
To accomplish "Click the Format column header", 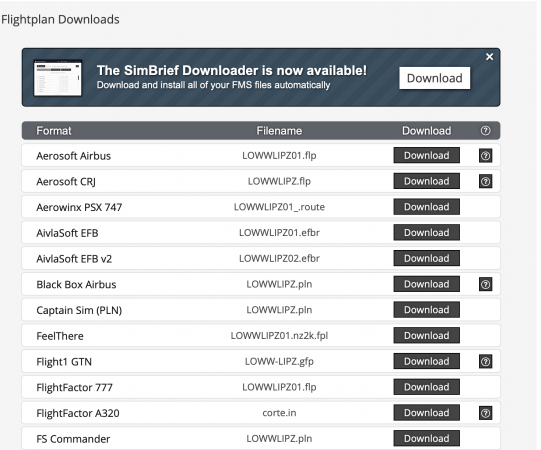I will 54,131.
